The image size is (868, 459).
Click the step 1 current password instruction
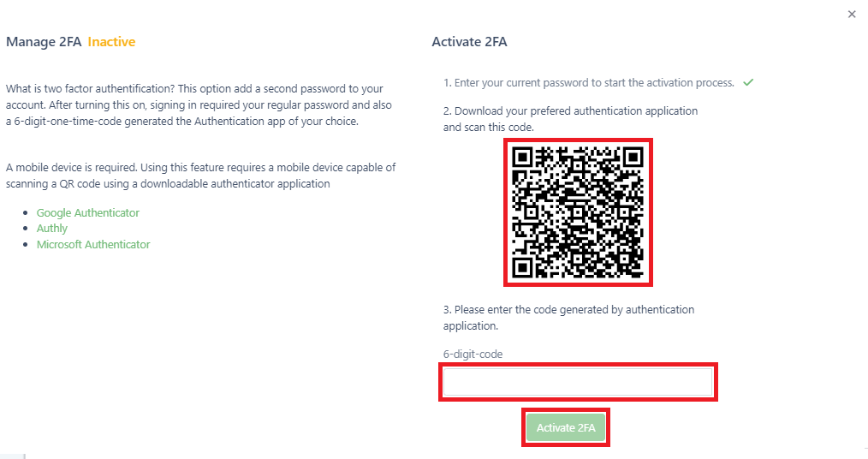[588, 83]
